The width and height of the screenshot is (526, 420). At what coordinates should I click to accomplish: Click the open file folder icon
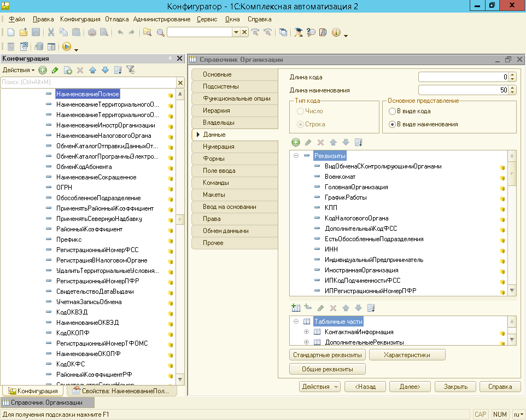tap(23, 33)
